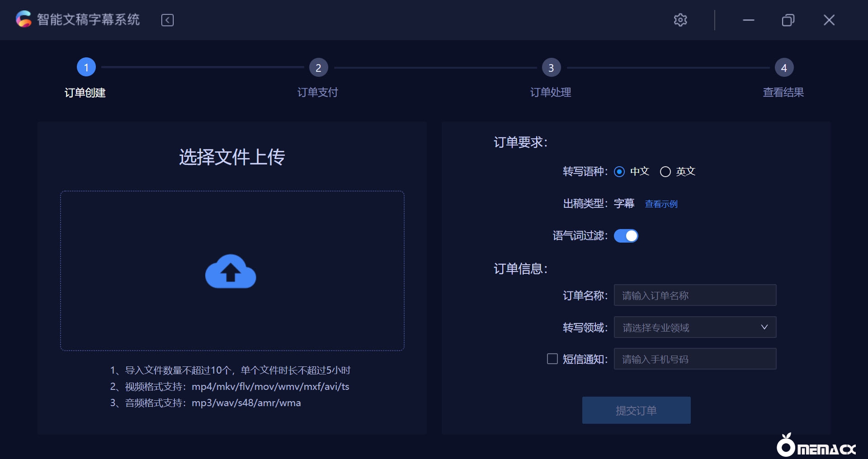The image size is (868, 459).
Task: Select the 英文 transcription language option
Action: click(x=665, y=172)
